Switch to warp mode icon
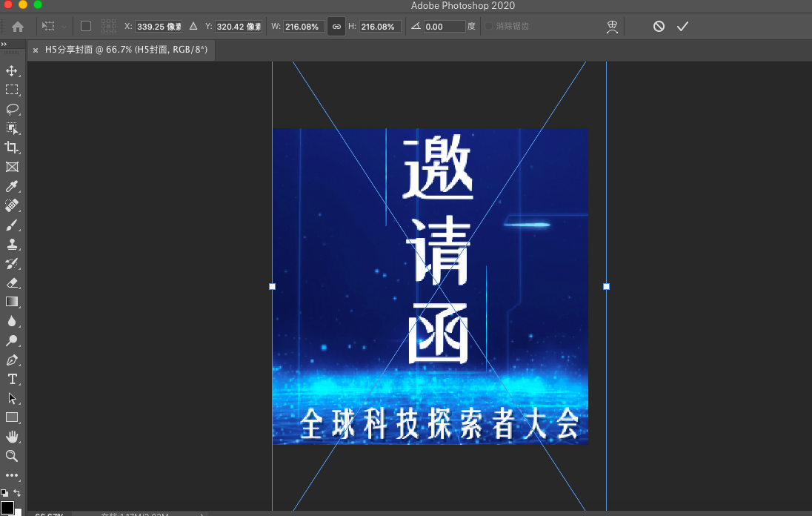Image resolution: width=812 pixels, height=516 pixels. [612, 27]
